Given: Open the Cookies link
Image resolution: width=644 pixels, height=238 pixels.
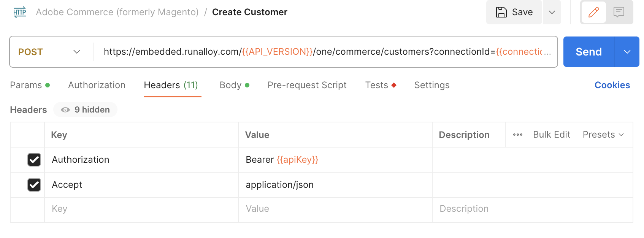Looking at the screenshot, I should point(612,85).
